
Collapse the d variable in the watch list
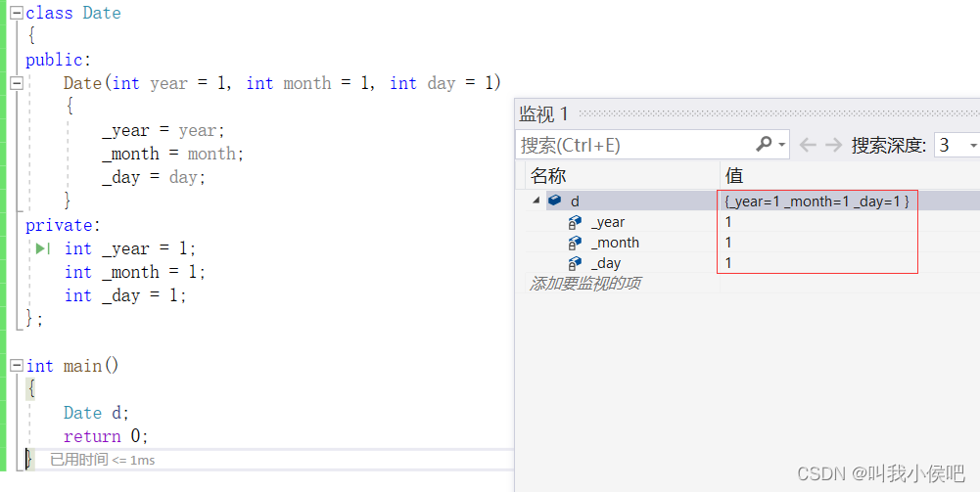pyautogui.click(x=537, y=201)
